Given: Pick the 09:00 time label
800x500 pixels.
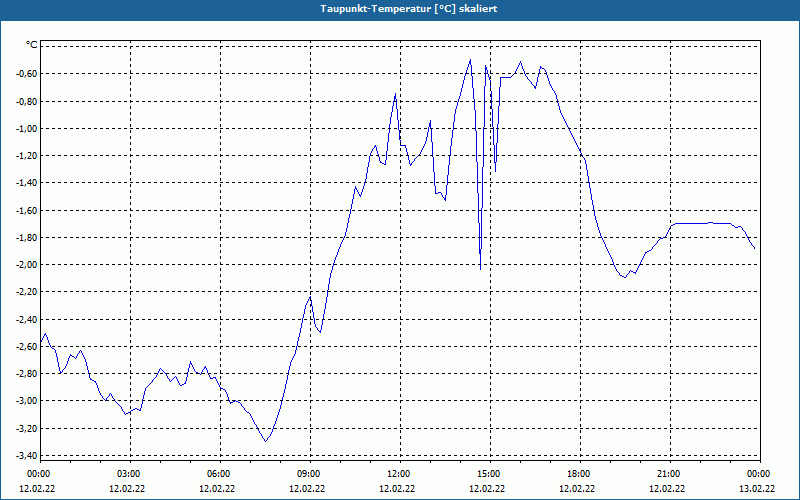Looking at the screenshot, I should (308, 473).
